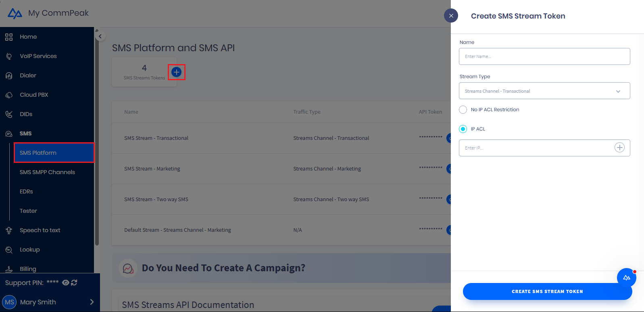This screenshot has width=644, height=312.
Task: Click the Billing icon
Action: point(9,269)
